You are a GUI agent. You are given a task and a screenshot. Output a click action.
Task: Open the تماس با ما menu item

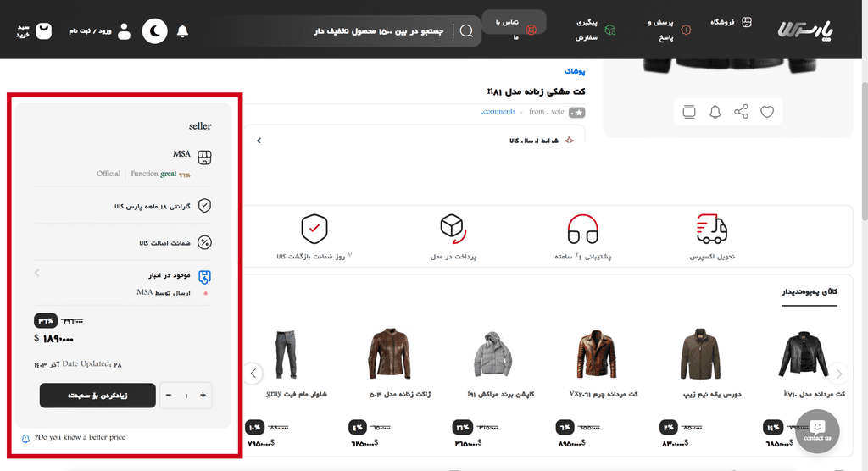508,30
